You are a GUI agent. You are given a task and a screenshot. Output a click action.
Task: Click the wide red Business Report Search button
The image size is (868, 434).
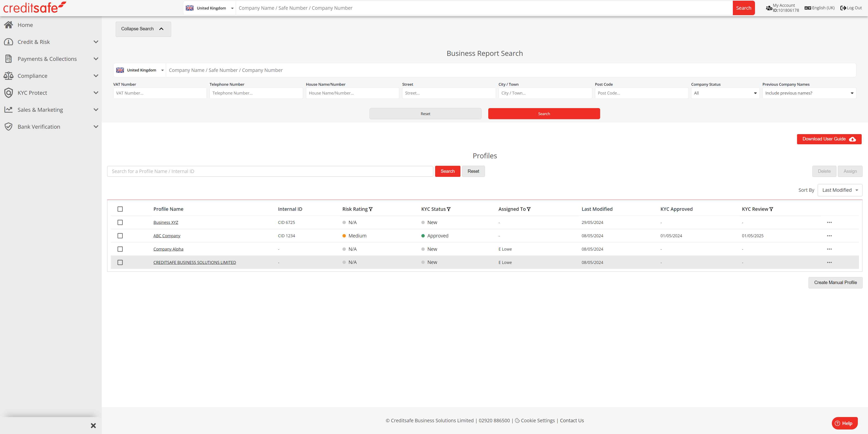[x=544, y=114]
